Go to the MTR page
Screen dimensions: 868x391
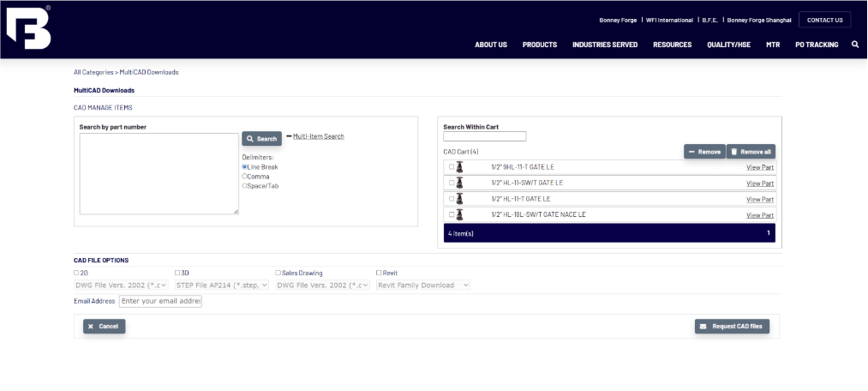tap(773, 45)
